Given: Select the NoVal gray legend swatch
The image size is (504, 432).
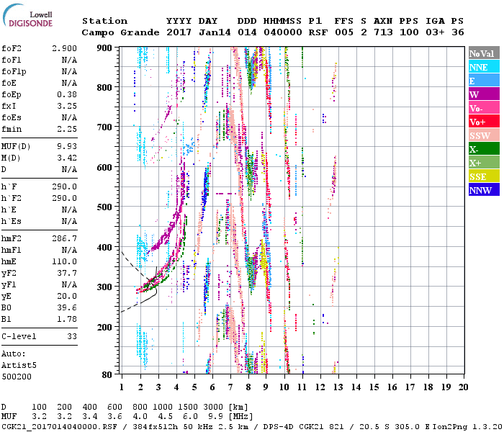Looking at the screenshot, I should (x=484, y=53).
